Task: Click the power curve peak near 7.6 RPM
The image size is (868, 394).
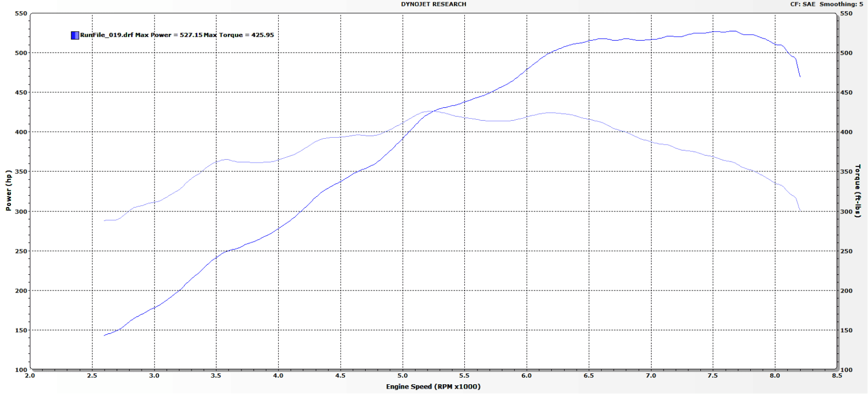Action: point(732,31)
